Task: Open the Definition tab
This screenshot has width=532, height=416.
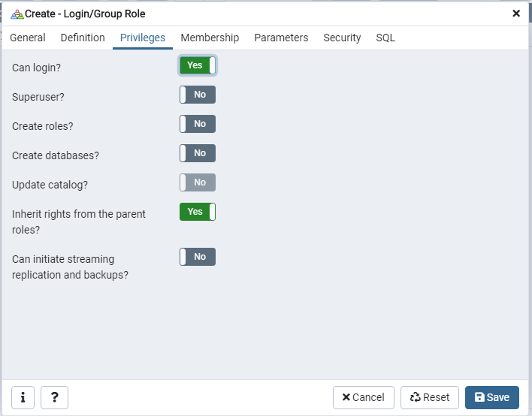Action: coord(83,38)
